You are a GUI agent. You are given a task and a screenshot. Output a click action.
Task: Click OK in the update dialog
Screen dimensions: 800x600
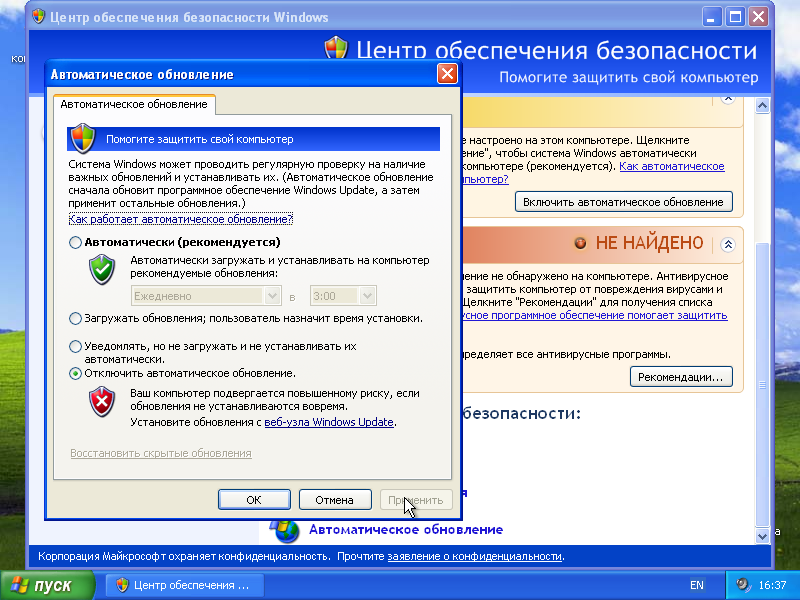(254, 499)
